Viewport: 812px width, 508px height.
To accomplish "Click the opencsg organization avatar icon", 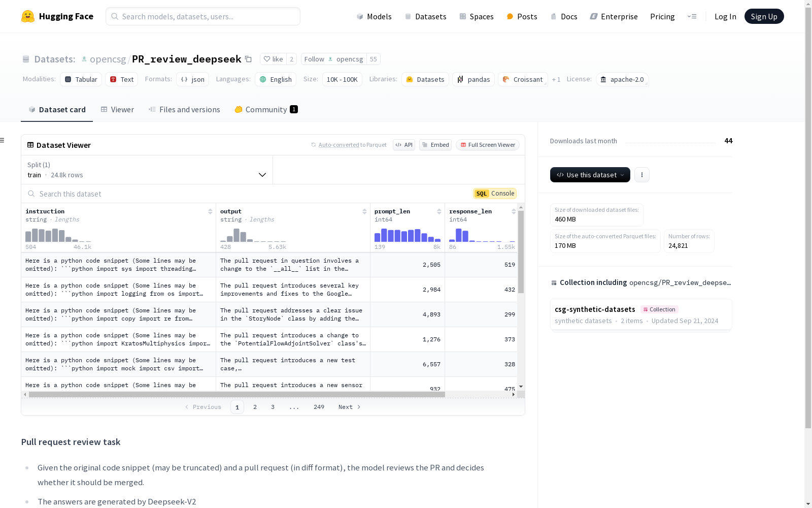I will pos(84,59).
